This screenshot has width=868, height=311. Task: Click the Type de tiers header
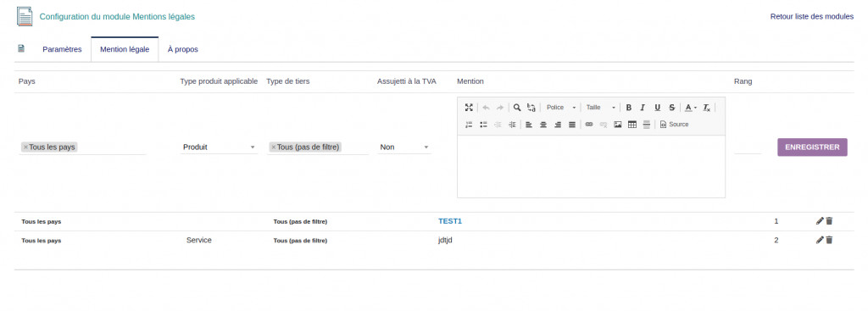click(288, 81)
